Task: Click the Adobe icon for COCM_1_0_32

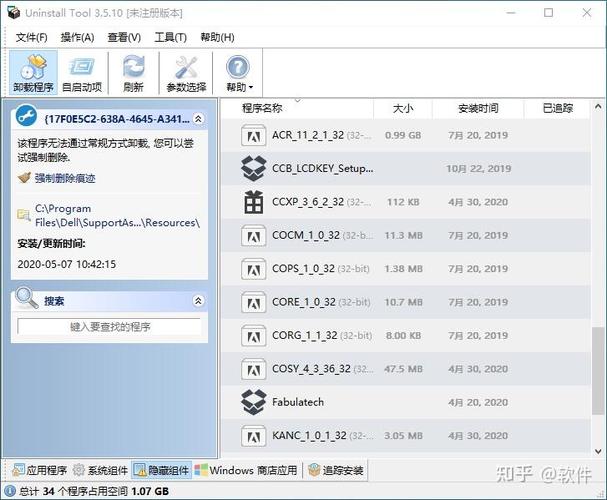Action: 254,235
